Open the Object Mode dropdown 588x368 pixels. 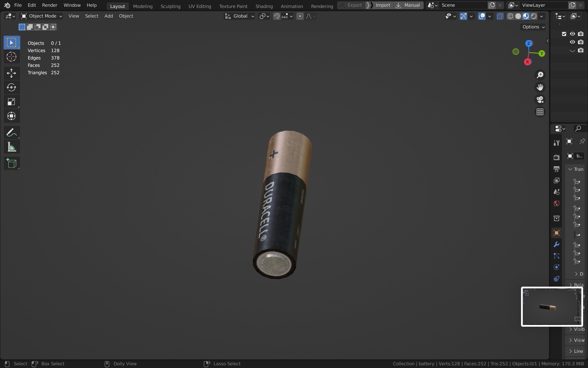coord(41,16)
